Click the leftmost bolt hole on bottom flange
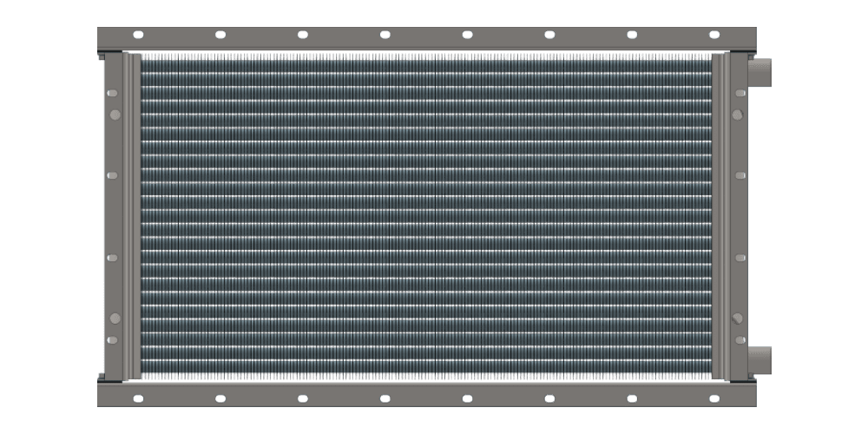The image size is (868, 434). pos(137,398)
